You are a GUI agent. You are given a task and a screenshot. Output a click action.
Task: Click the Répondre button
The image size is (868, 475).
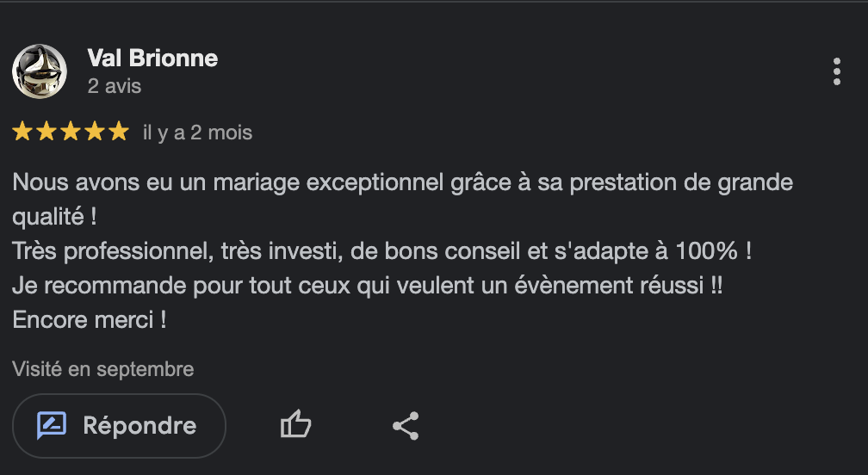pyautogui.click(x=119, y=425)
